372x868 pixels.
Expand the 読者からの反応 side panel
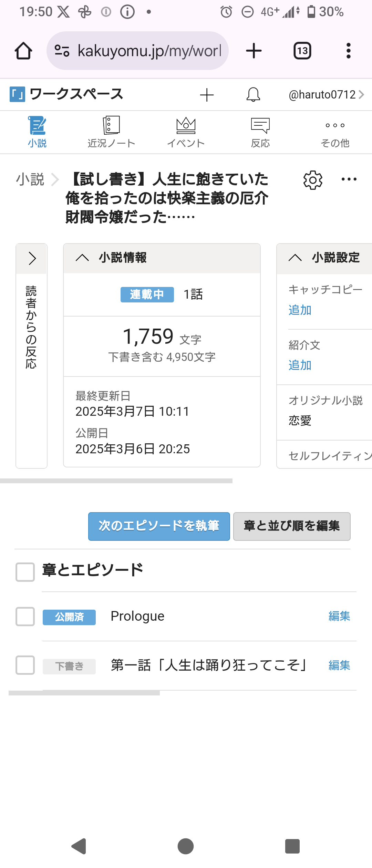tap(32, 258)
